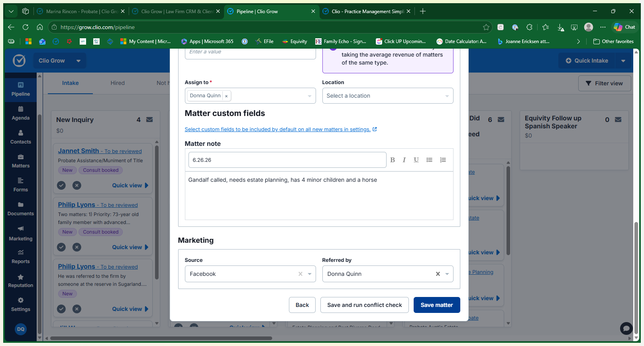Open Marketing in the sidebar
Screen dimensions: 644x346
click(21, 234)
